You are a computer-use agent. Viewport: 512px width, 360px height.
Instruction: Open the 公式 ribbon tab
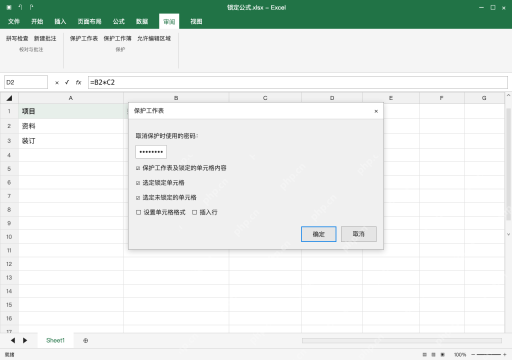click(119, 22)
